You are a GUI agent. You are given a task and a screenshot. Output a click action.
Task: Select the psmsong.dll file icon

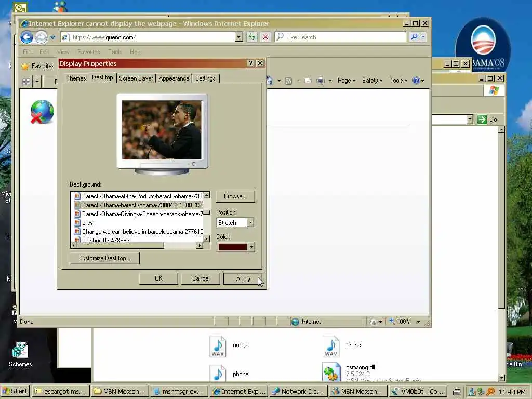click(x=331, y=372)
